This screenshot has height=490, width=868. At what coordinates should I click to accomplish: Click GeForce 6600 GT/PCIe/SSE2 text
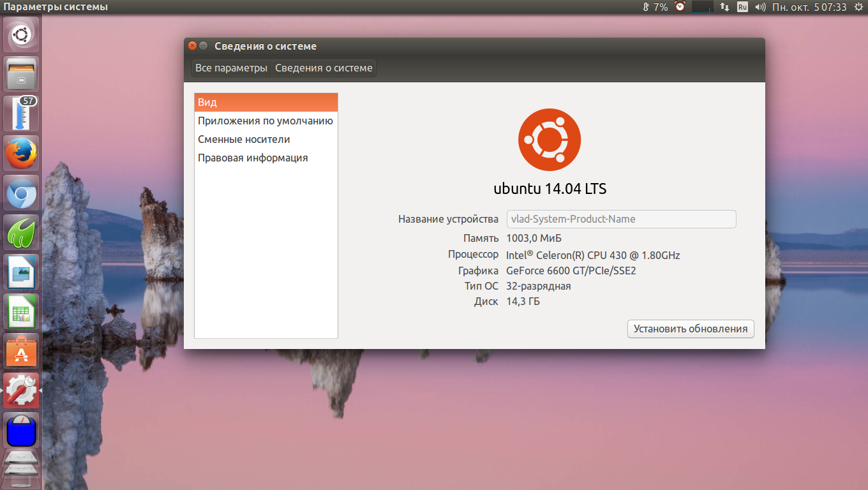[x=571, y=271]
